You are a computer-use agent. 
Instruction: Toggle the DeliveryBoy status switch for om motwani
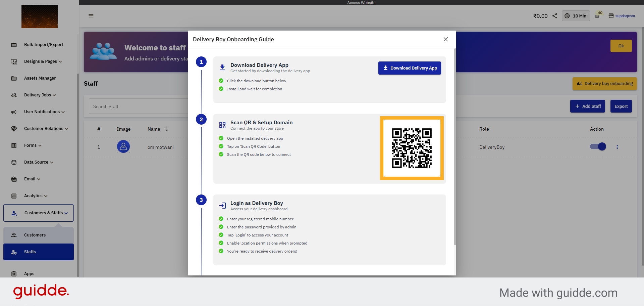(x=598, y=147)
